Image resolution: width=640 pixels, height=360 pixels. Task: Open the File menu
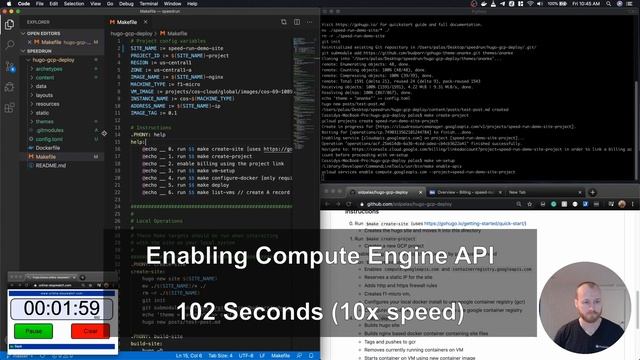pos(40,4)
